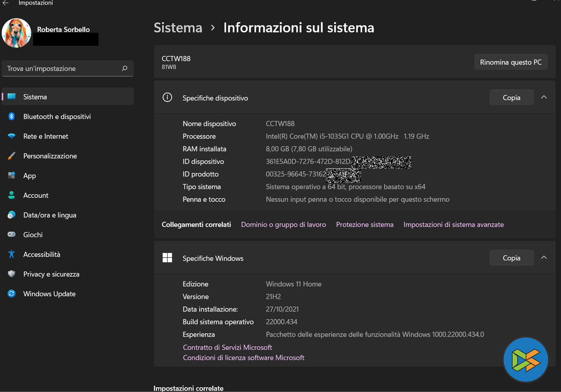Go to Account settings in sidebar
The height and width of the screenshot is (392, 561).
click(x=36, y=195)
